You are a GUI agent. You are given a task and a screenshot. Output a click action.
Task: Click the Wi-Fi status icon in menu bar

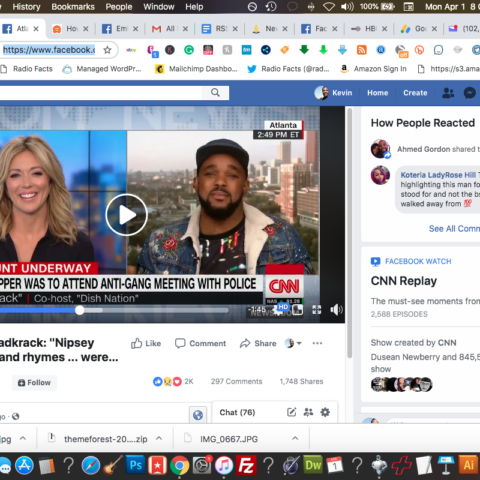pyautogui.click(x=329, y=7)
